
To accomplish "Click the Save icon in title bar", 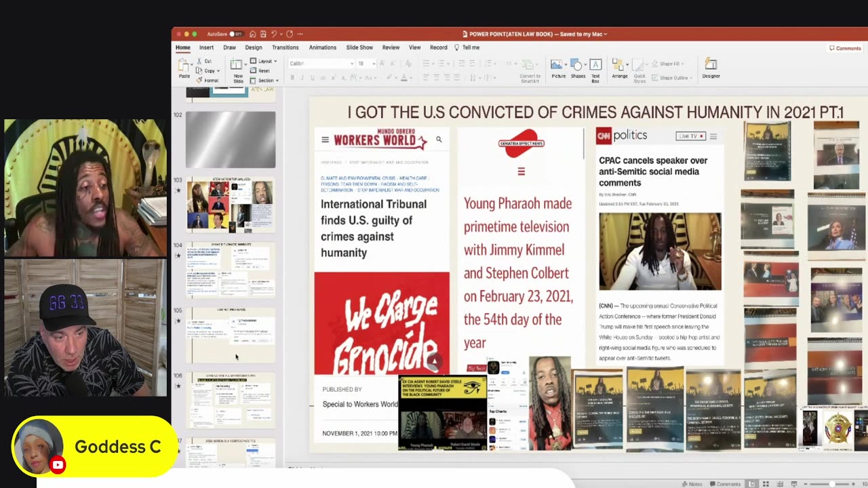I will [262, 34].
